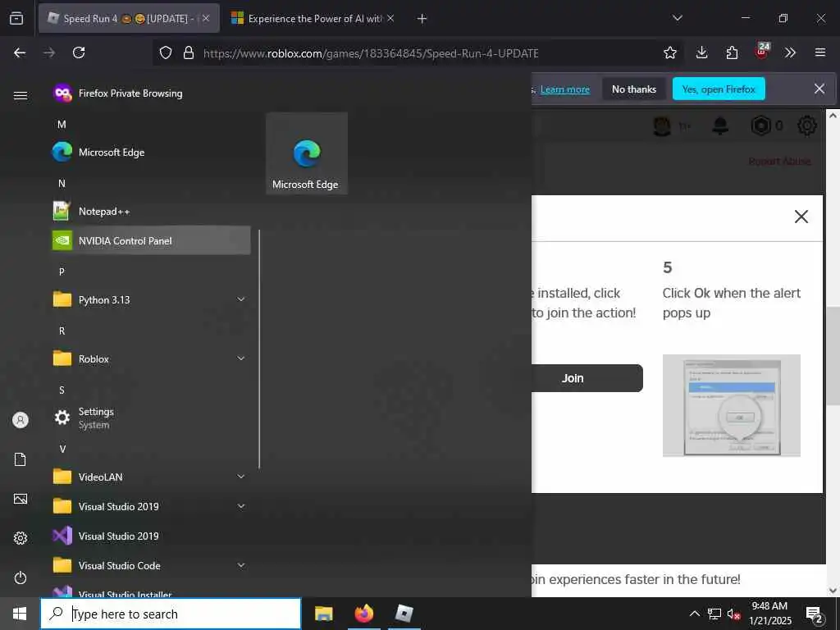
Task: Open NVIDIA Control Panel
Action: click(150, 240)
